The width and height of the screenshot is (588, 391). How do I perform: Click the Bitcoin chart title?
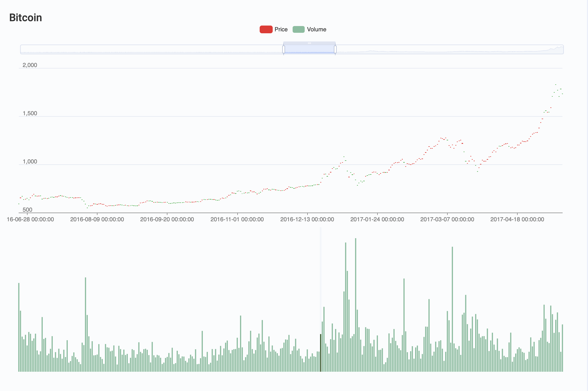point(26,18)
